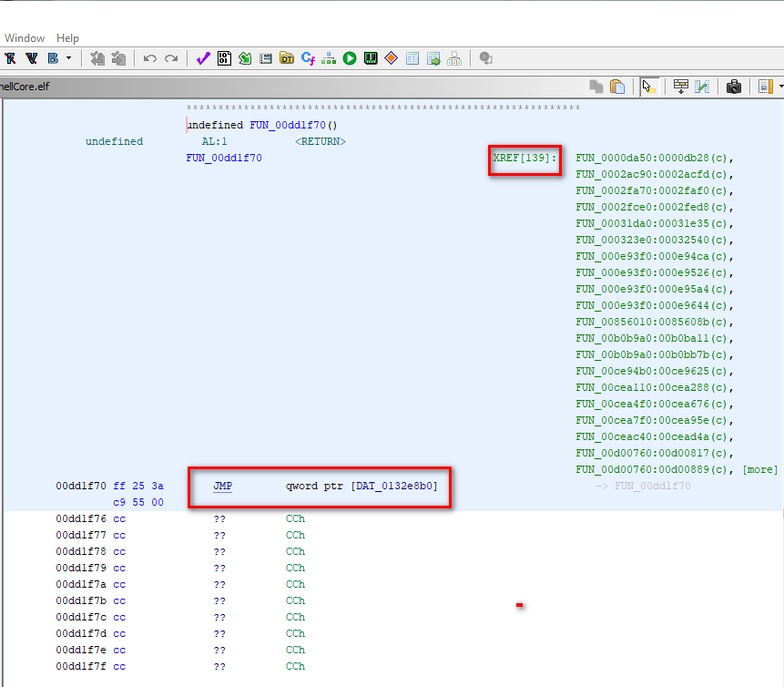This screenshot has height=687, width=784.
Task: Open the Decompiler (Cf) icon
Action: coord(308,58)
